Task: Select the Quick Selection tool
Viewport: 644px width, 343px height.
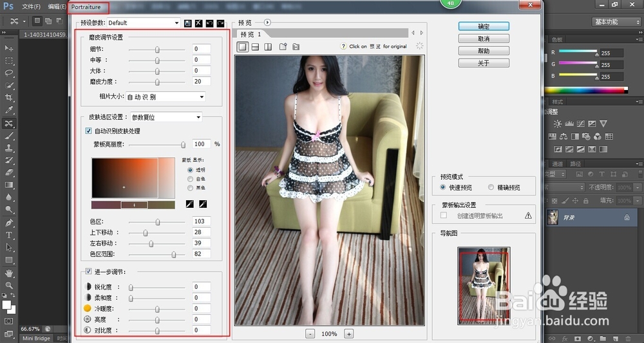Action: click(x=8, y=86)
